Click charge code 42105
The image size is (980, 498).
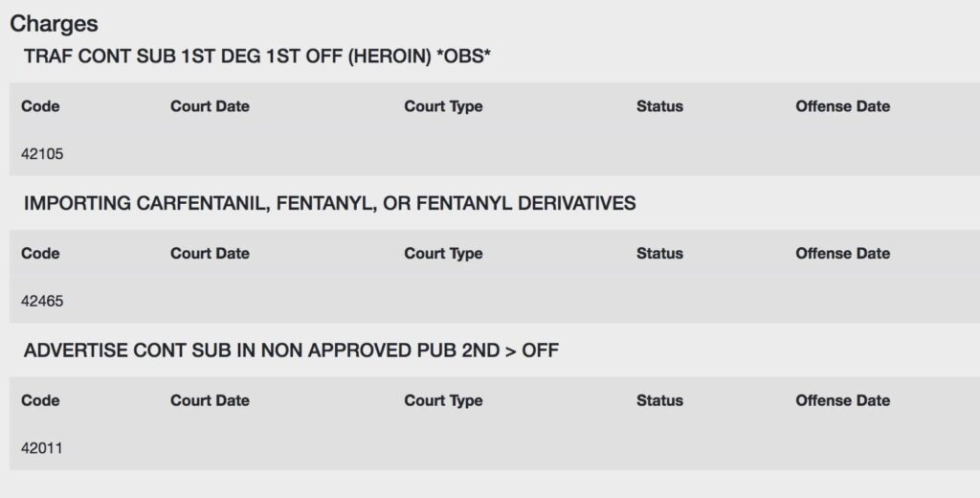point(42,154)
